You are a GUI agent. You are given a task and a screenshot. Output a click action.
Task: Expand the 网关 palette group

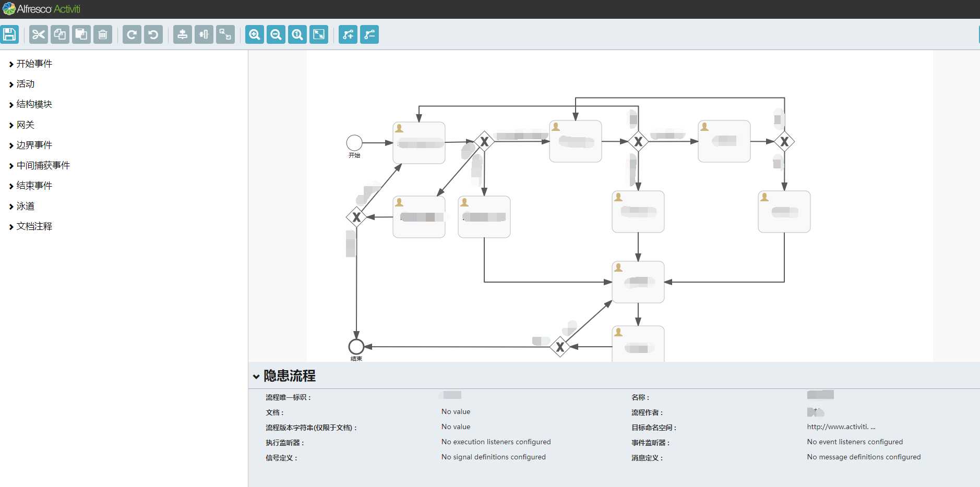(22, 125)
